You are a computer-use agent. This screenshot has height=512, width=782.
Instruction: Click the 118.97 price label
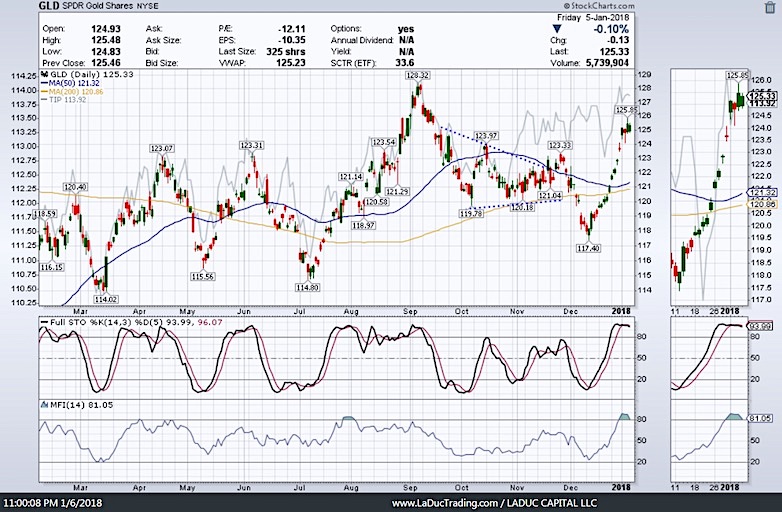click(x=363, y=225)
